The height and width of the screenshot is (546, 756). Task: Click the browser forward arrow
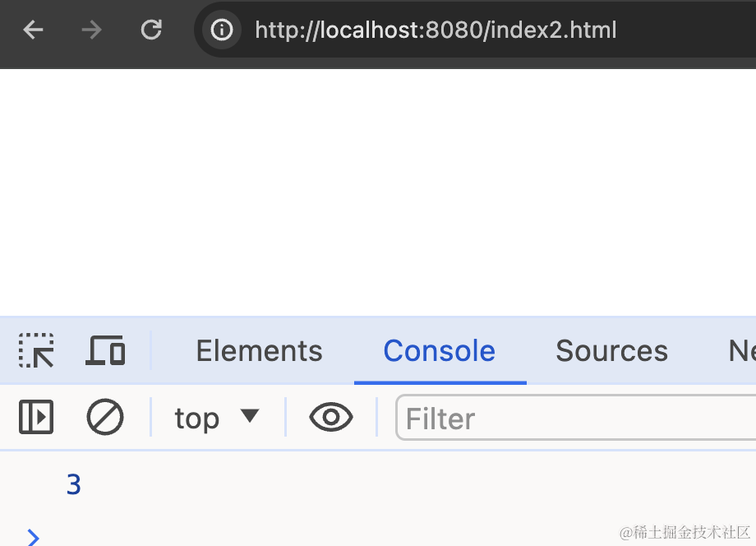click(x=91, y=30)
